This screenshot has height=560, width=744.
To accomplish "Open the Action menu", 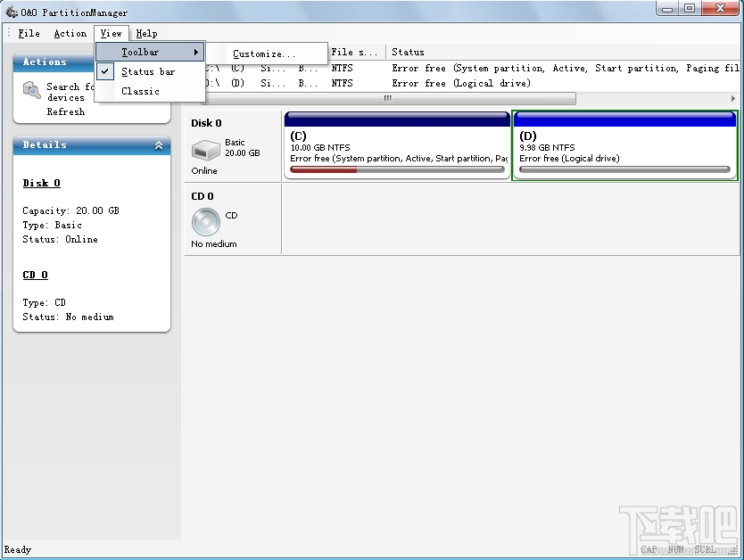I will click(70, 33).
